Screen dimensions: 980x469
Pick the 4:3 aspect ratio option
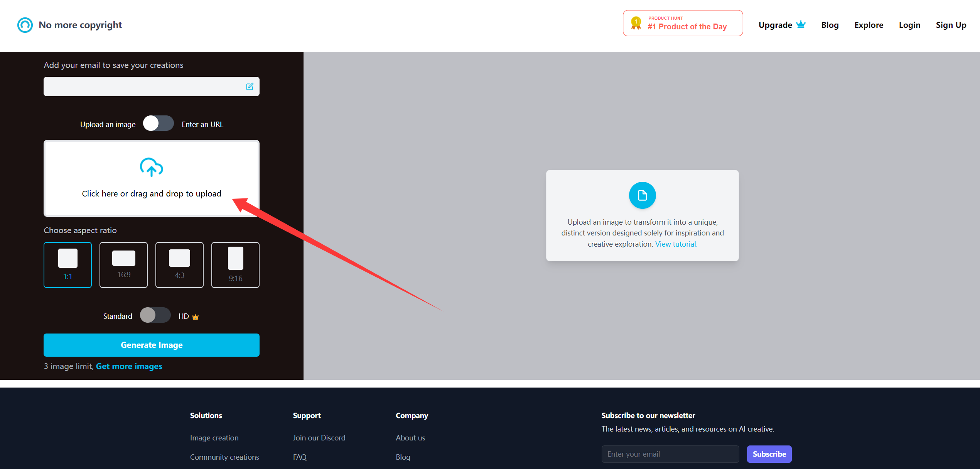179,265
